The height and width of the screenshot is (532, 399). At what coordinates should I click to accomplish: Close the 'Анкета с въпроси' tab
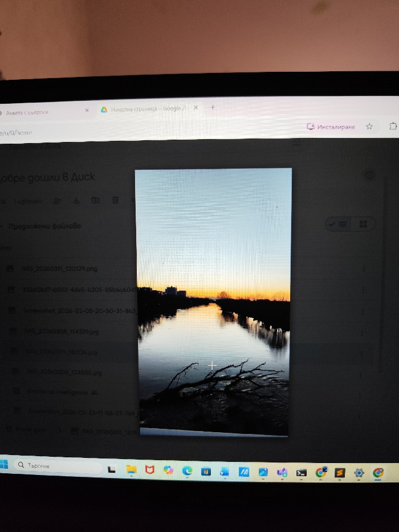87,110
